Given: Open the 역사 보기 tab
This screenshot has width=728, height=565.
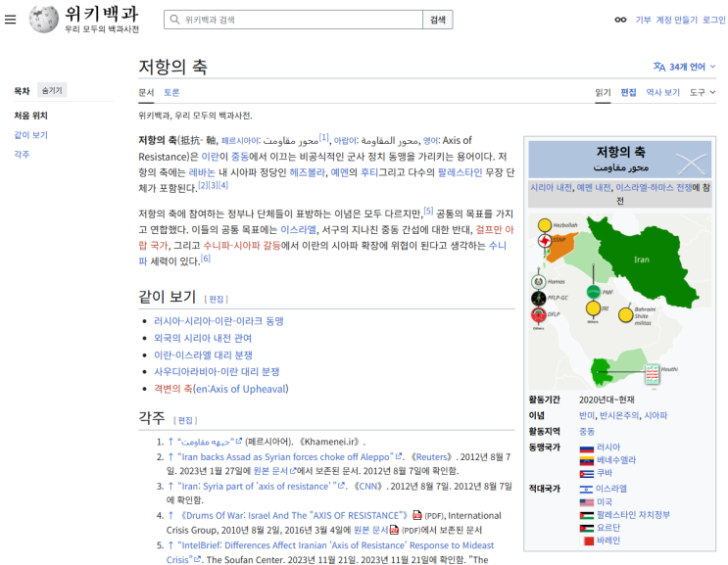Looking at the screenshot, I should pyautogui.click(x=663, y=92).
